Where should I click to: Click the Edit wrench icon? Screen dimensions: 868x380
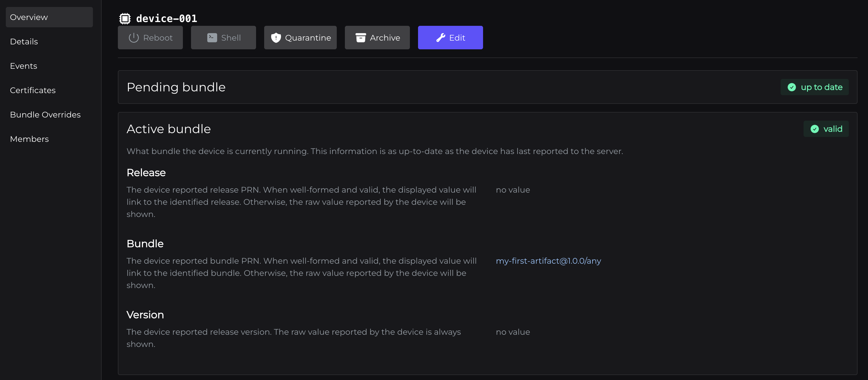(x=440, y=38)
